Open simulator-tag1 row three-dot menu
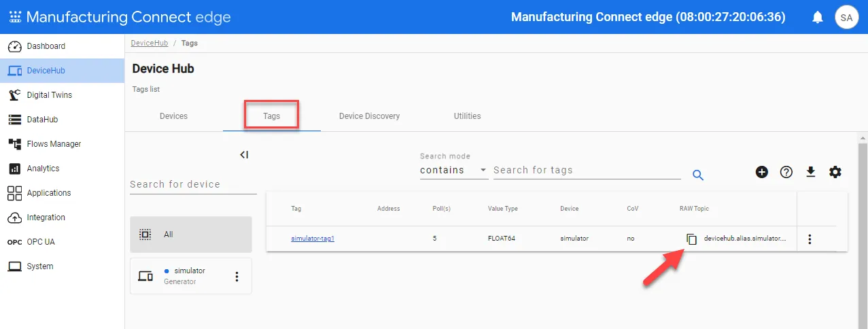The width and height of the screenshot is (868, 329). click(x=810, y=239)
